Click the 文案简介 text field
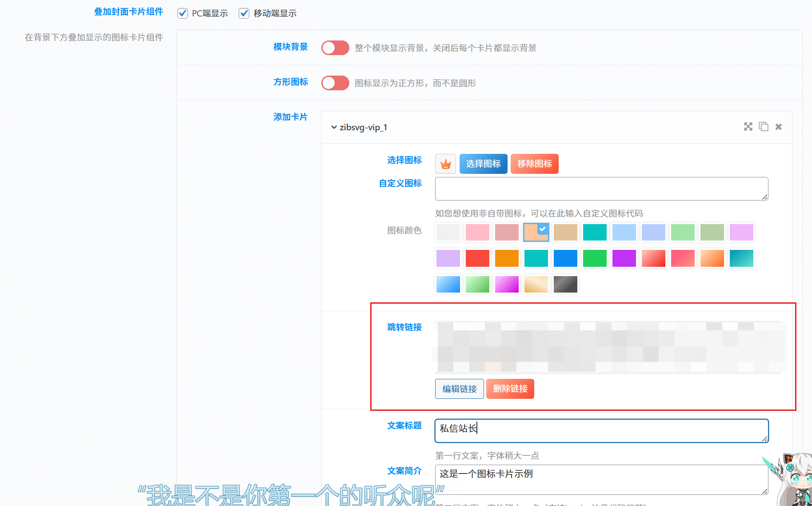812x506 pixels. [601, 479]
